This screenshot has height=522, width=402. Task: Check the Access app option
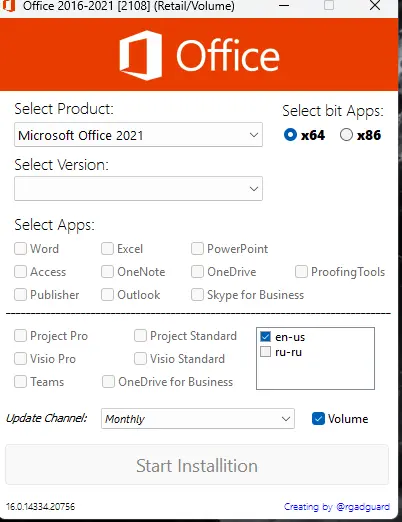click(20, 271)
